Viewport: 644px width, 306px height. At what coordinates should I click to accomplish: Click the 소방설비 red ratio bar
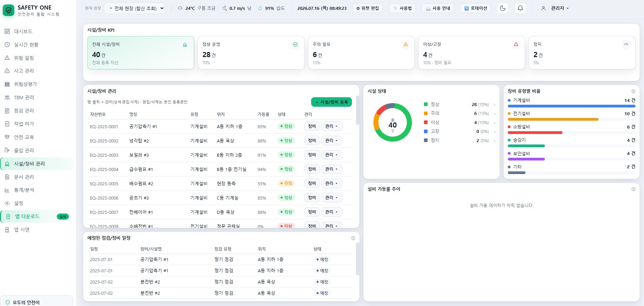(x=535, y=133)
